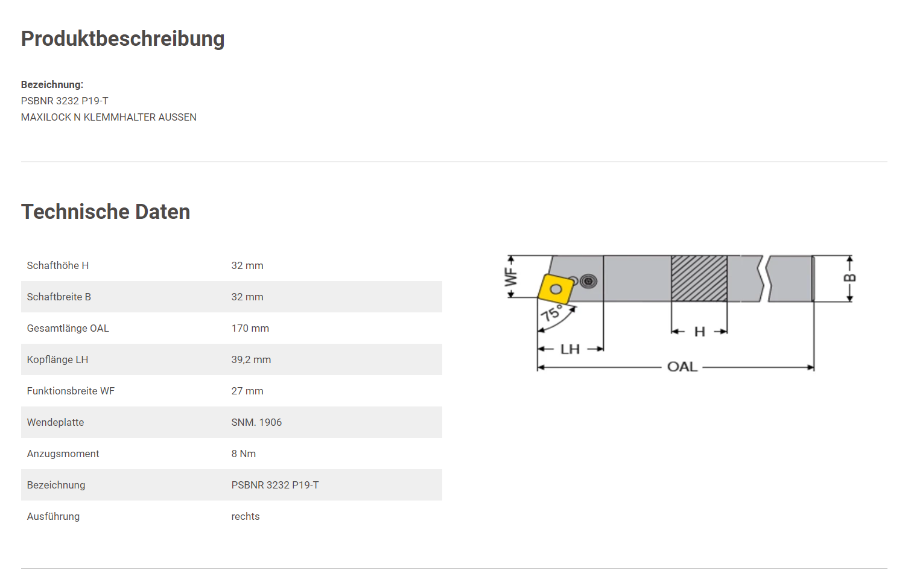Click the OAL dimension label
The image size is (914, 588).
(x=682, y=367)
